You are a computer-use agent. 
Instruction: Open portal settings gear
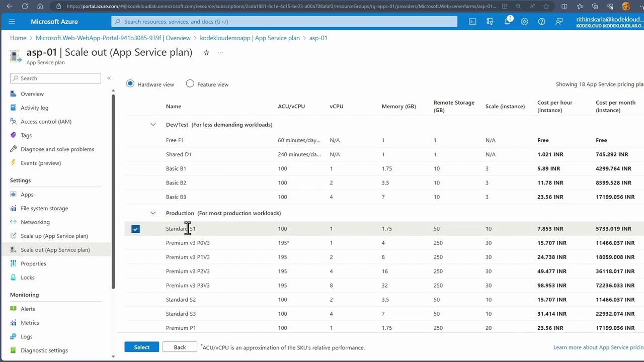click(x=524, y=22)
